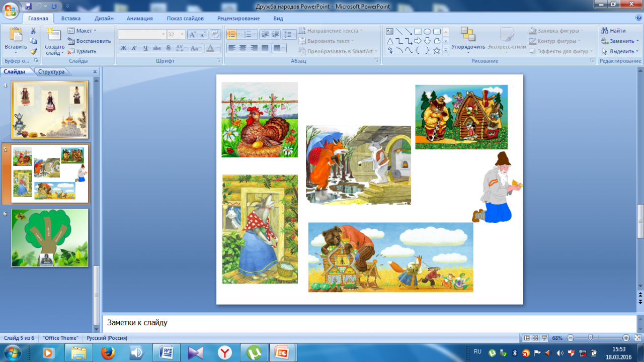This screenshot has width=644, height=362.
Task: Select the Arrow line shape
Action: click(x=409, y=31)
